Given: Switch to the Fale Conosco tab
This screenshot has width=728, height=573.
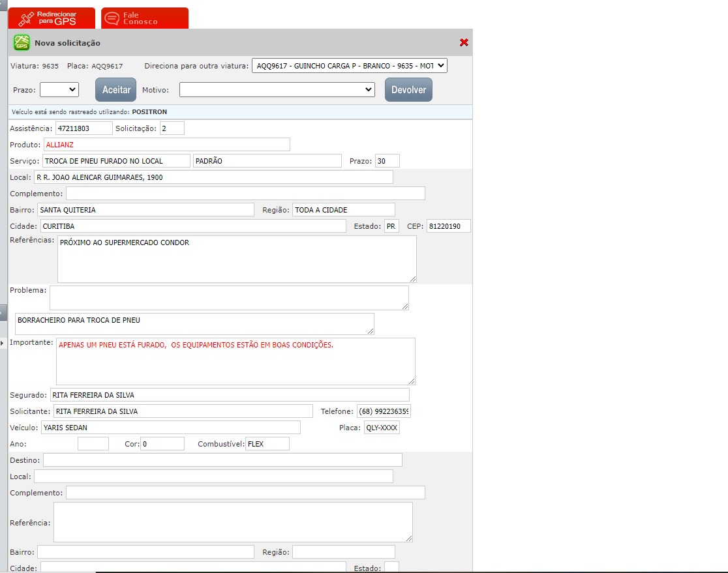Looking at the screenshot, I should [145, 18].
